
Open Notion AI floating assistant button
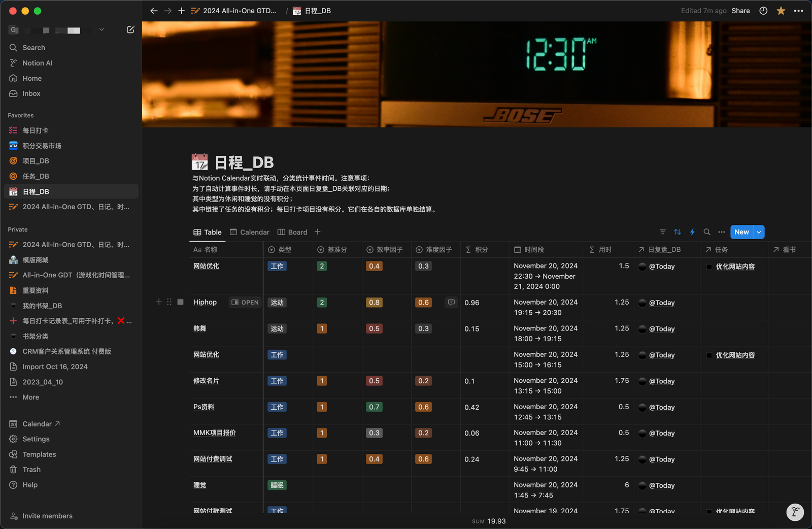pos(795,512)
